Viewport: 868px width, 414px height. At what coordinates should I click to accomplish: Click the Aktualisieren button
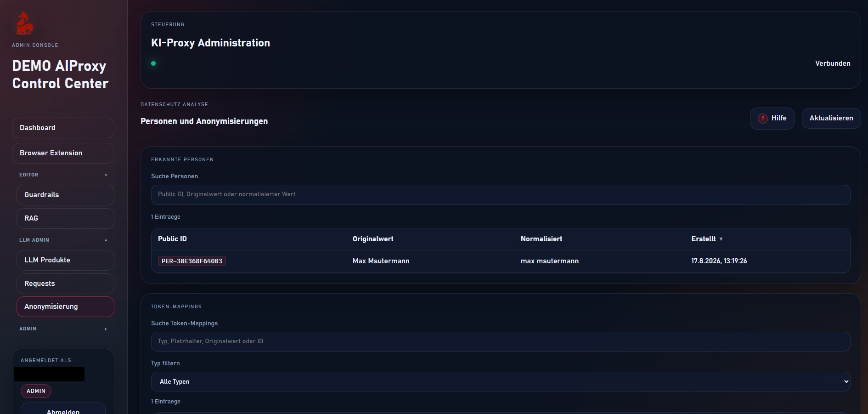831,118
